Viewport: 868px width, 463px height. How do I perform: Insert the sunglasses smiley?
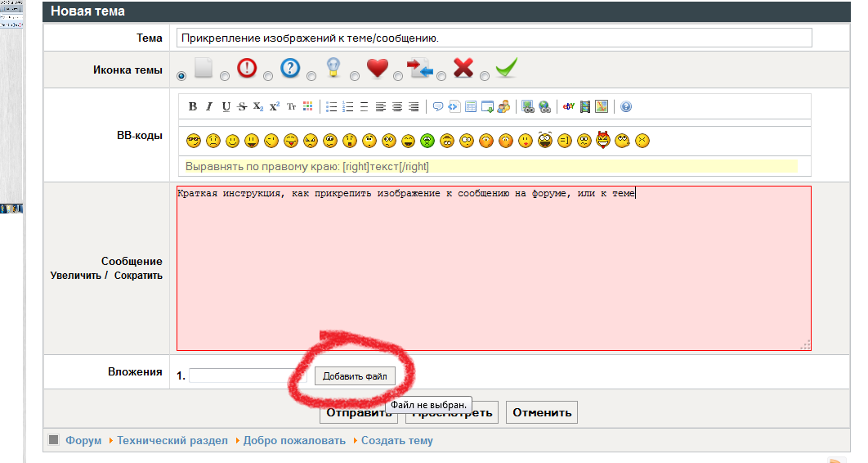tap(194, 141)
